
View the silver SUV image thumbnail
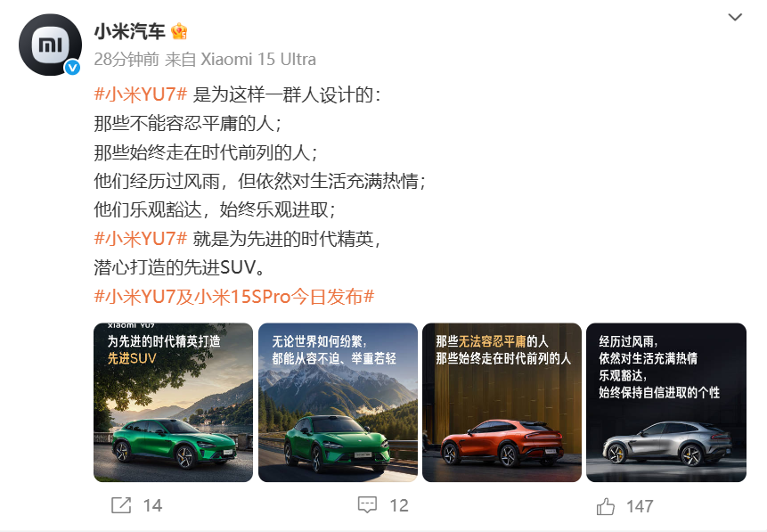click(x=666, y=402)
